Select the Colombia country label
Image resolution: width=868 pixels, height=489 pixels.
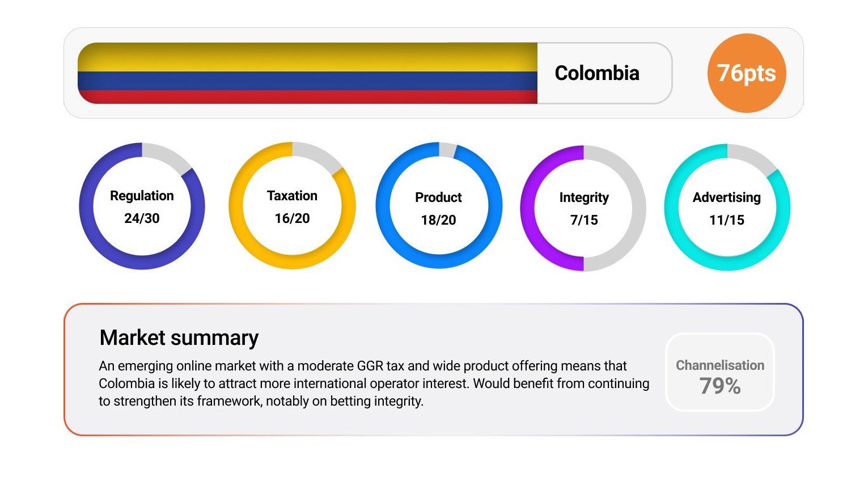597,73
